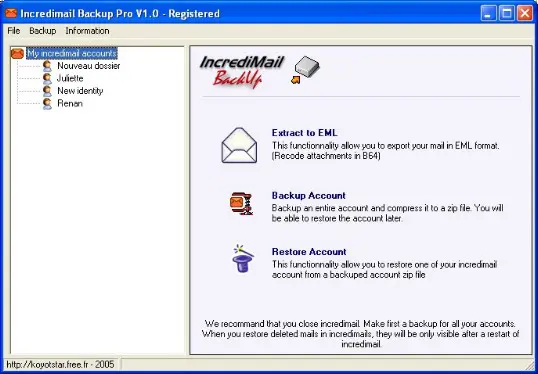Viewport: 538px width, 374px height.
Task: Open the Backup menu
Action: [43, 31]
